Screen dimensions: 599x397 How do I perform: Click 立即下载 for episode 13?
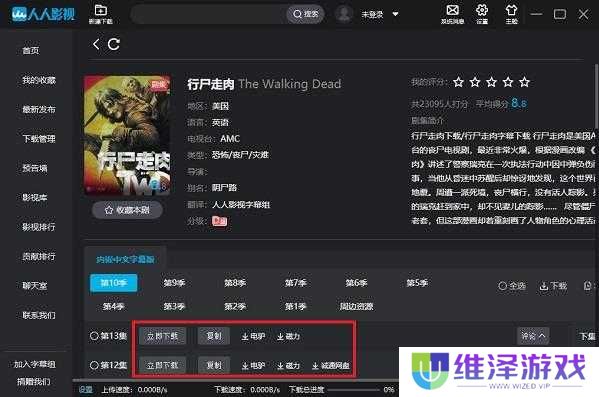pos(162,336)
